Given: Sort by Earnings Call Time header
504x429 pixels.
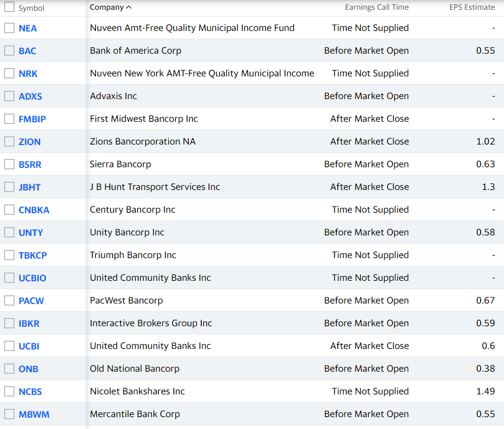Looking at the screenshot, I should 377,7.
